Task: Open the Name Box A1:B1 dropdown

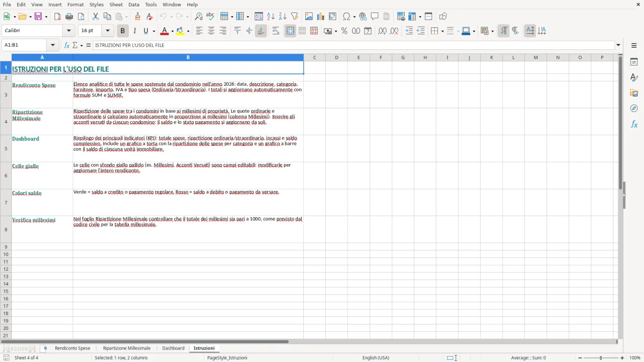Action: [53, 45]
